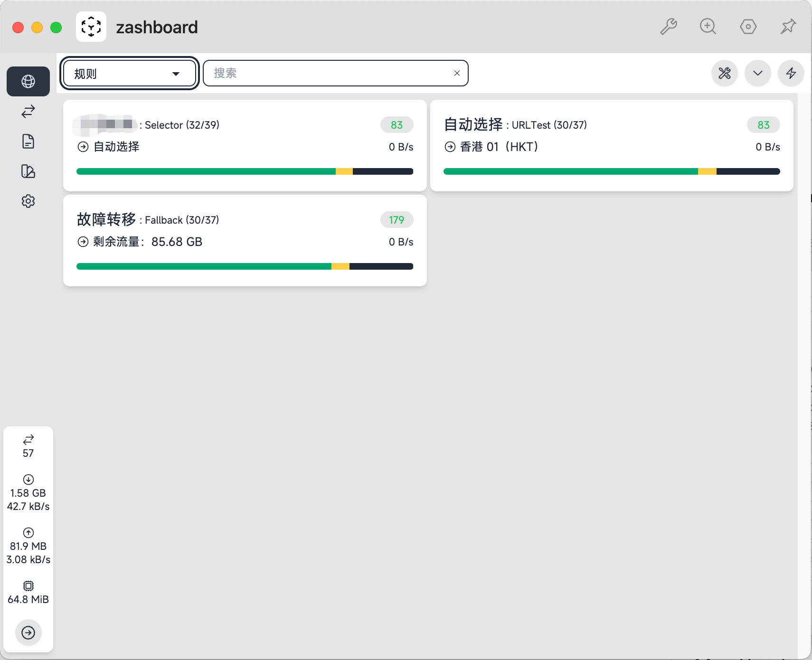Click the 83 latency badge on 自动选择 card
The height and width of the screenshot is (660, 812).
coord(764,125)
